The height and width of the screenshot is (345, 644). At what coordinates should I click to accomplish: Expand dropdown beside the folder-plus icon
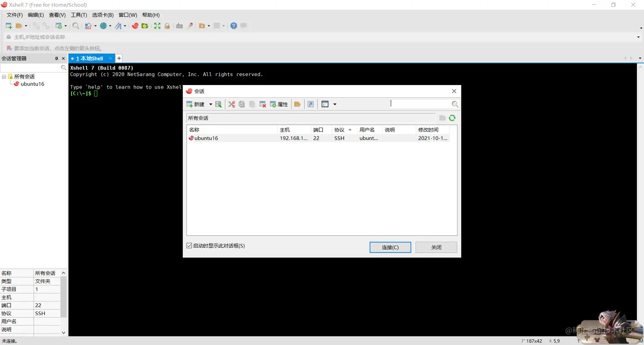(x=209, y=26)
